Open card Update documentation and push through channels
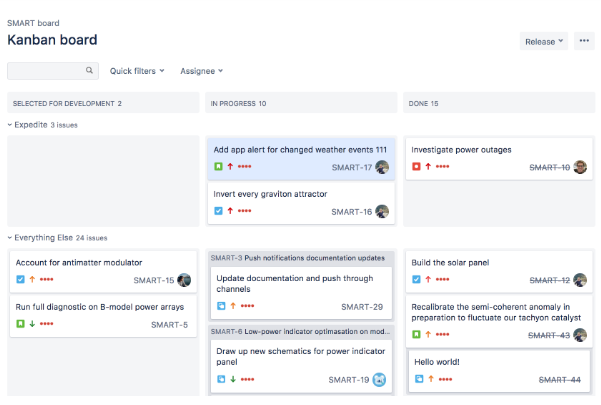This screenshot has height=405, width=601. [301, 293]
